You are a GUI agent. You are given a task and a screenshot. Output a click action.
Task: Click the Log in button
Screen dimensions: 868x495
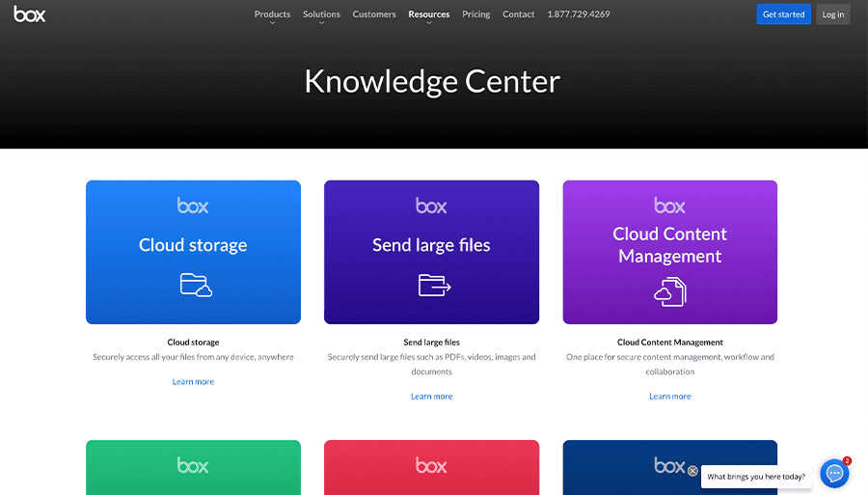[x=832, y=14]
